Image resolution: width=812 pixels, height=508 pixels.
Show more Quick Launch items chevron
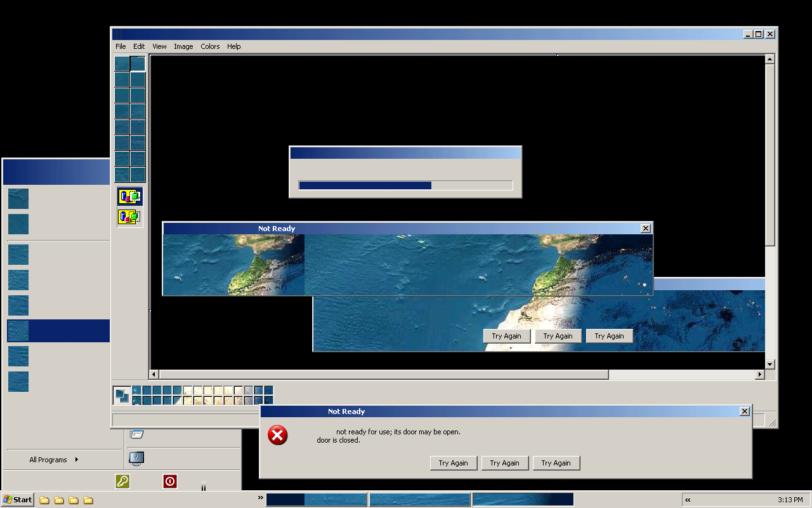point(260,498)
